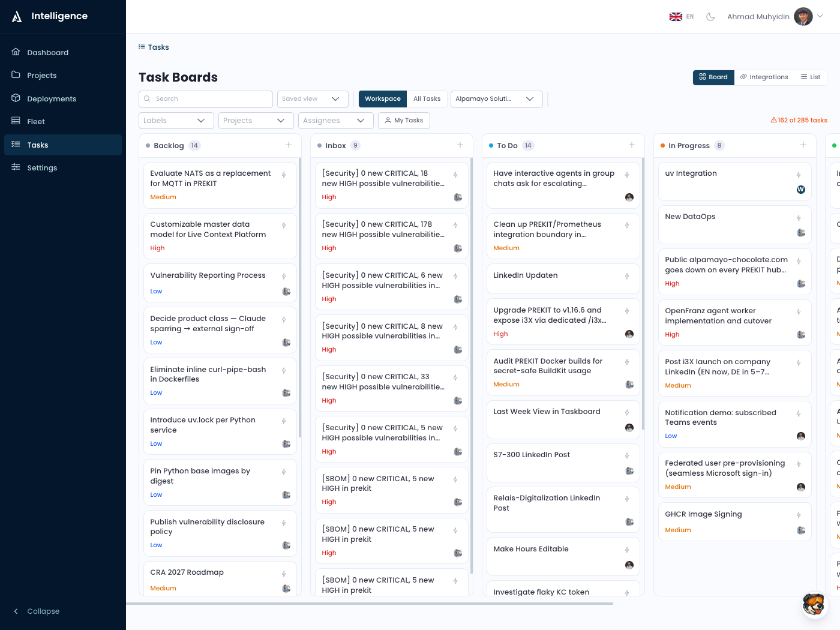Click Medium priority label on Evaluate NATS card
The image size is (840, 630).
(x=163, y=197)
